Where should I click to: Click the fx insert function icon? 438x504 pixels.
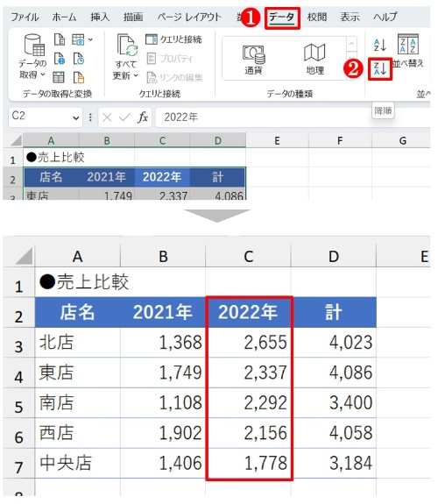[143, 117]
